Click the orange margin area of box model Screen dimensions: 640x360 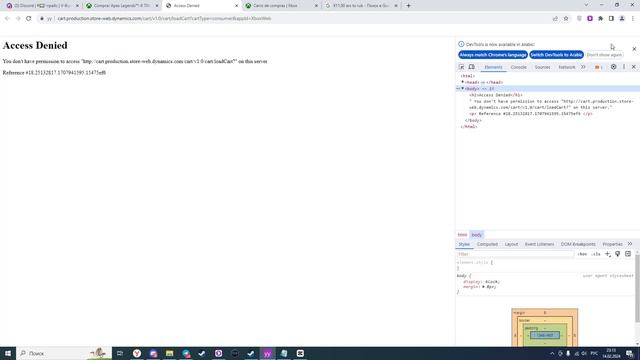[x=544, y=313]
